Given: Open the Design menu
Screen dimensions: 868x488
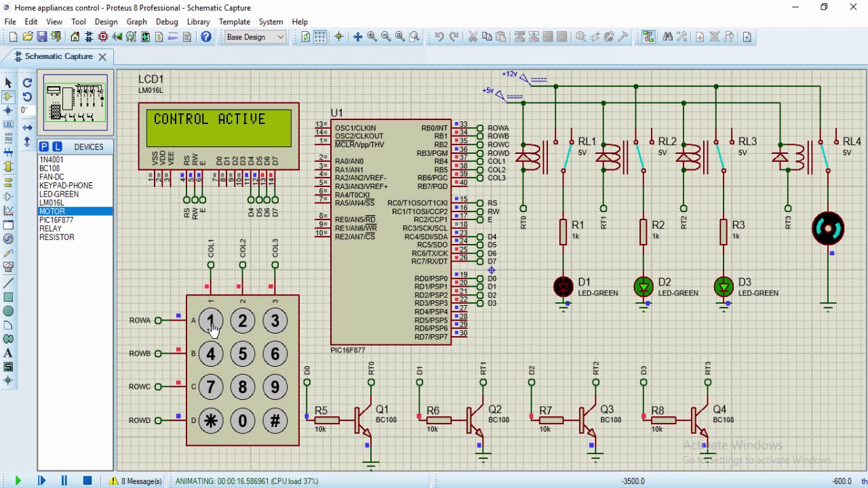Looking at the screenshot, I should [106, 22].
